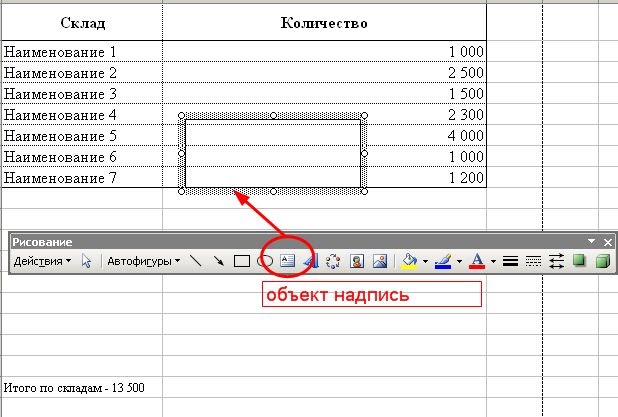
Task: Select the Наименование 6 cell
Action: pos(82,156)
